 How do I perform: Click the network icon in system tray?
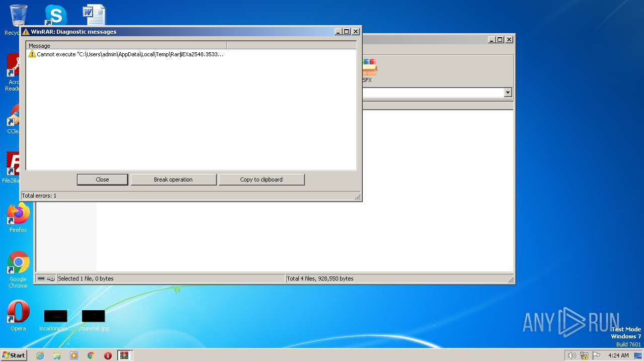[584, 355]
